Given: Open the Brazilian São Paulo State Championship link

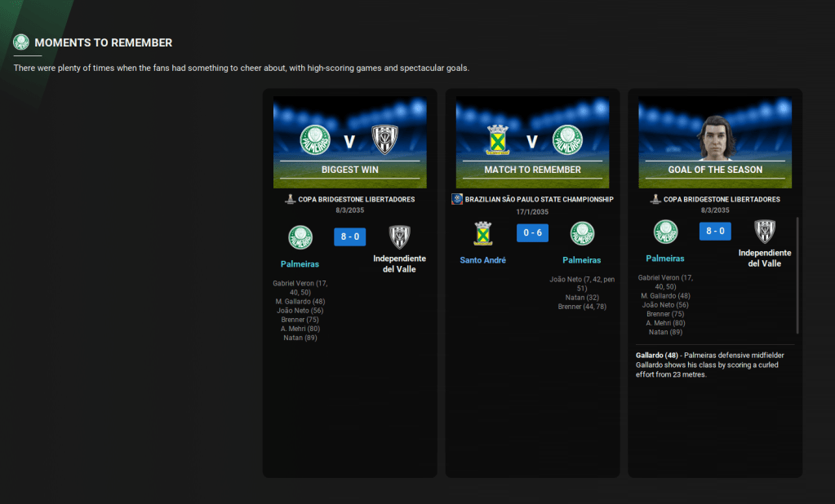Looking at the screenshot, I should tap(539, 199).
